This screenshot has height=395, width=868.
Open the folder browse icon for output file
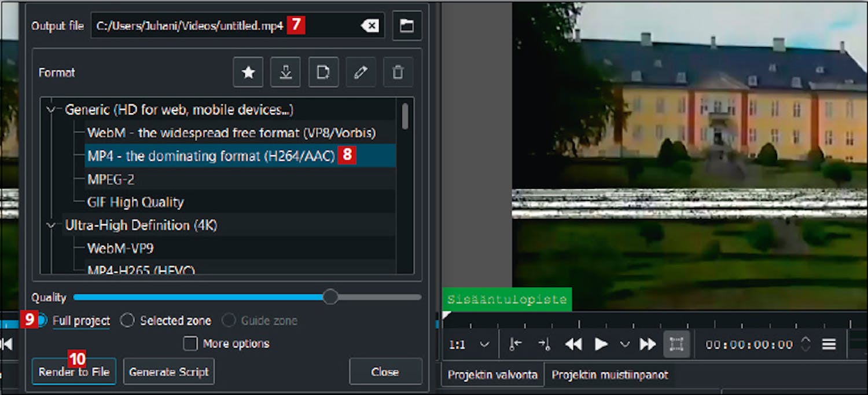pos(407,25)
